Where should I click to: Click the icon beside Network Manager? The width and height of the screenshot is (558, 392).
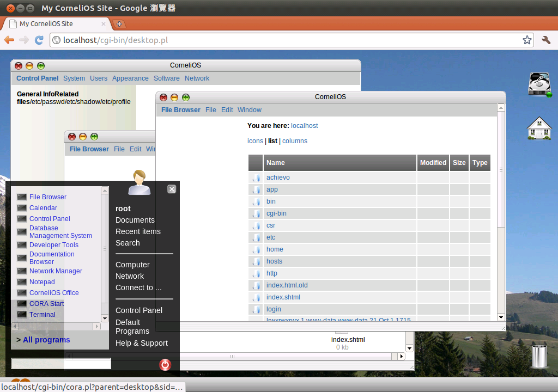coord(22,271)
